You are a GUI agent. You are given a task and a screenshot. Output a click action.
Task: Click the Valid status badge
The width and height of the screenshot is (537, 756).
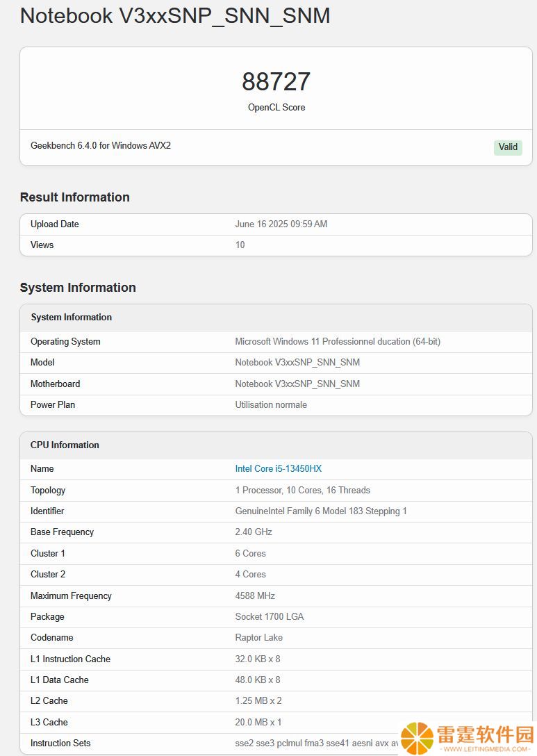click(x=508, y=147)
